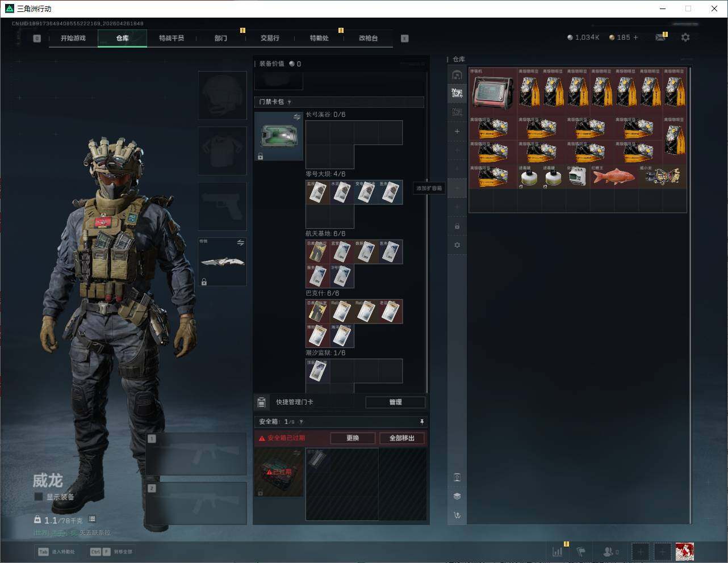
Task: Select the expired safe box thumbnail
Action: (279, 472)
